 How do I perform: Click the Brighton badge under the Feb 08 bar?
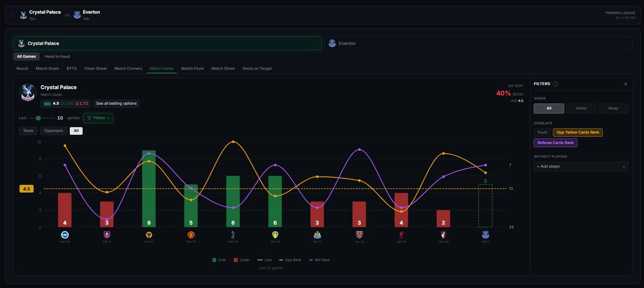pos(65,235)
